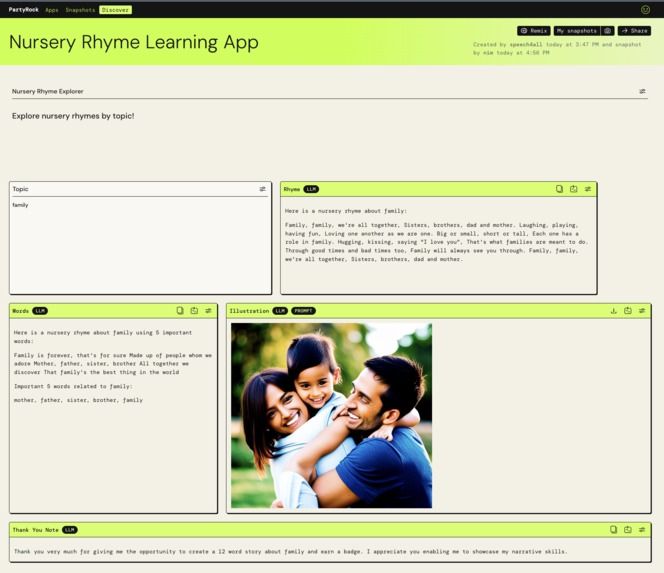Open the PartyRock home logo
This screenshot has height=573, width=664.
click(x=23, y=9)
